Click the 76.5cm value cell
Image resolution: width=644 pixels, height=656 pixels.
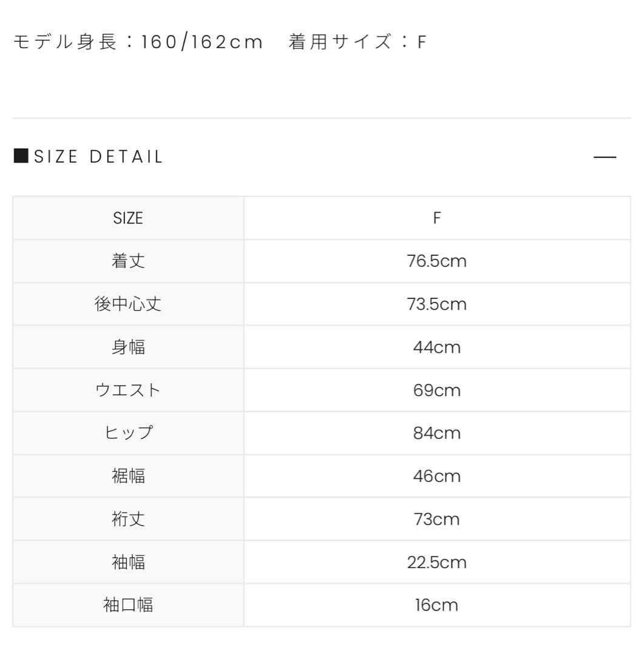point(436,261)
